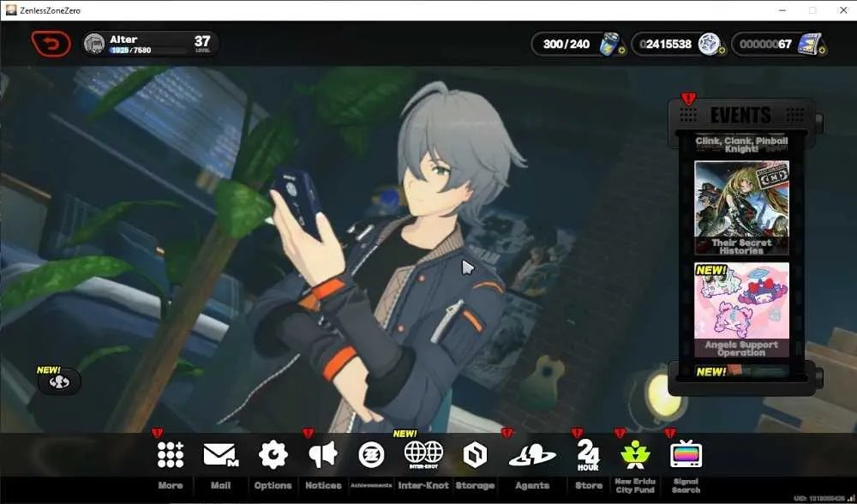Open the New Eridu City Fund icon

point(635,455)
